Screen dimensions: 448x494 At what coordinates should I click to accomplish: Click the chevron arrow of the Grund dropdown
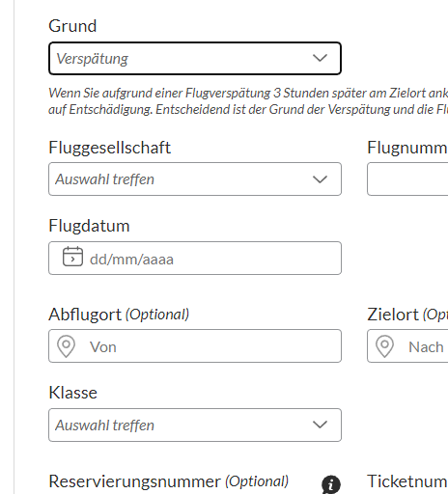tap(320, 58)
